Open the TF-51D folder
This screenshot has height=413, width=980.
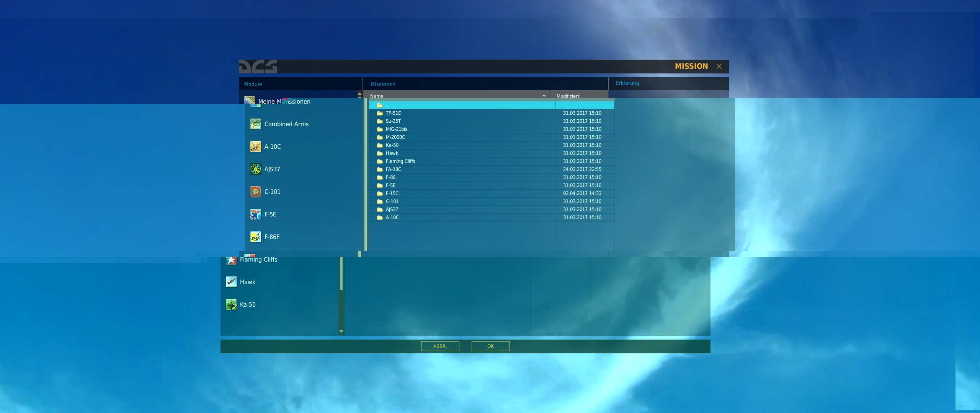394,113
